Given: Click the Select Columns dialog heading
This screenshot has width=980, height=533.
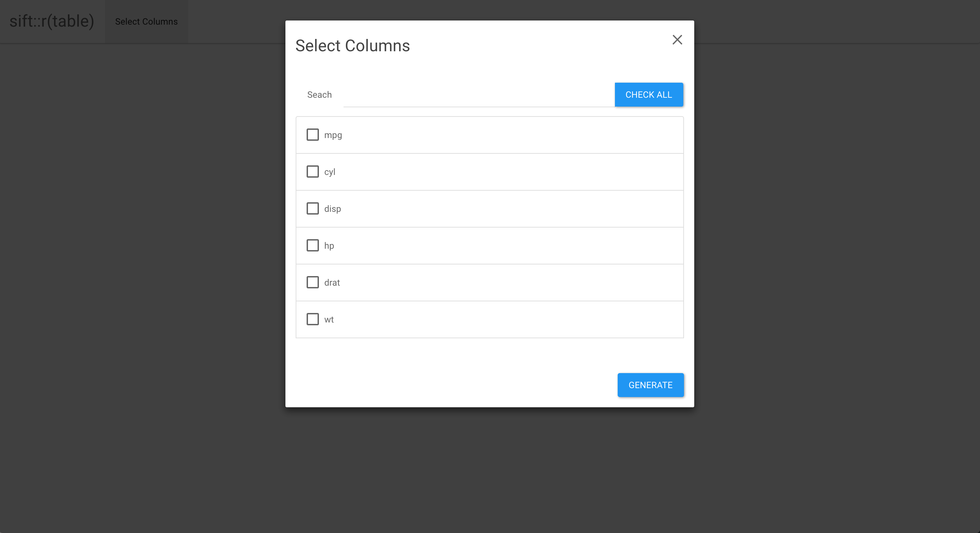Looking at the screenshot, I should 353,46.
